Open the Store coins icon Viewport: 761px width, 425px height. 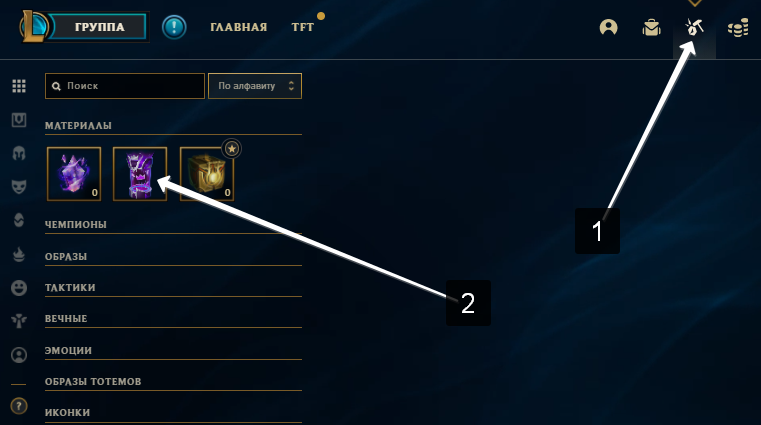coord(738,28)
